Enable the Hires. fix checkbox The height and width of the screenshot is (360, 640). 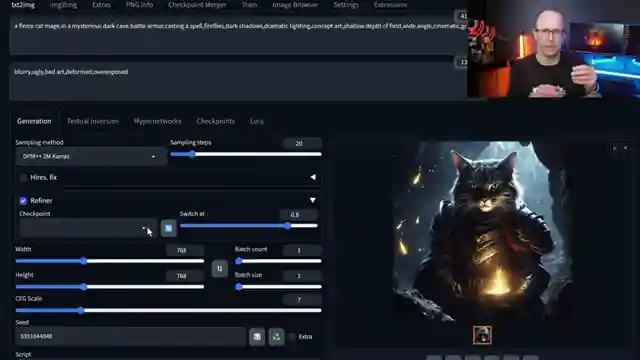(x=23, y=178)
